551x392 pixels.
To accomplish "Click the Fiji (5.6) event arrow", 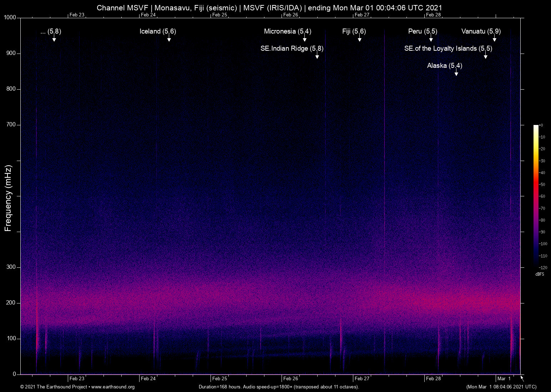I will pos(359,39).
